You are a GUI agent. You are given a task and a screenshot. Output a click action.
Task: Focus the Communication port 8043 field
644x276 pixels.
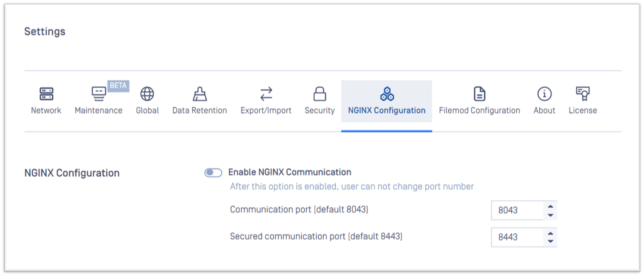(517, 210)
